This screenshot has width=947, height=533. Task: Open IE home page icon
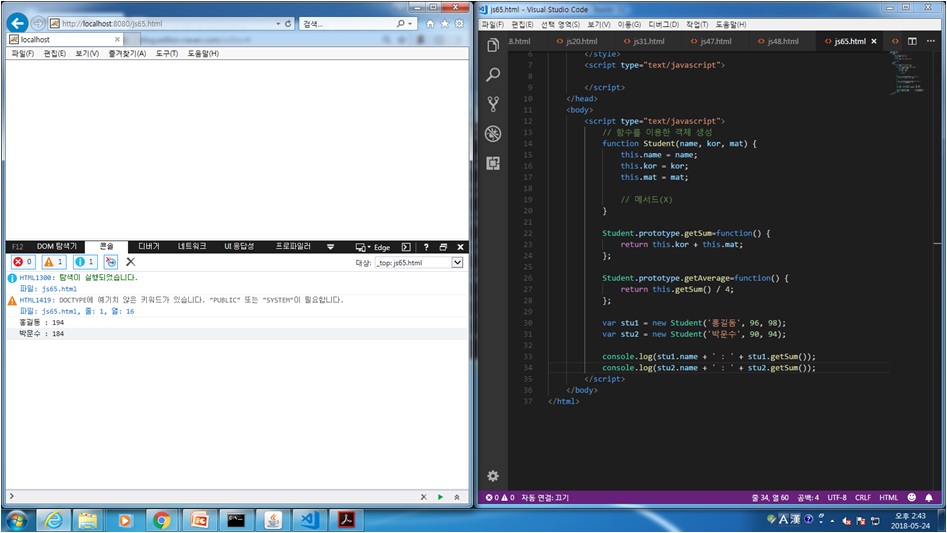[x=430, y=24]
